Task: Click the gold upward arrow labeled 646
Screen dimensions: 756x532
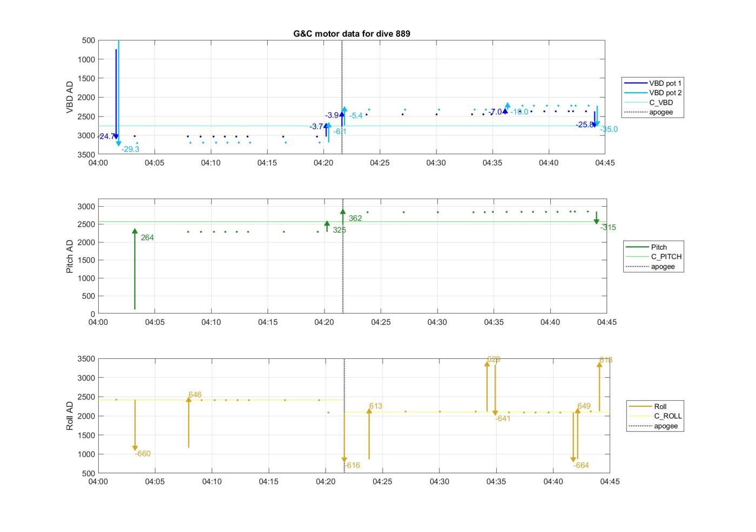Action: pyautogui.click(x=188, y=422)
